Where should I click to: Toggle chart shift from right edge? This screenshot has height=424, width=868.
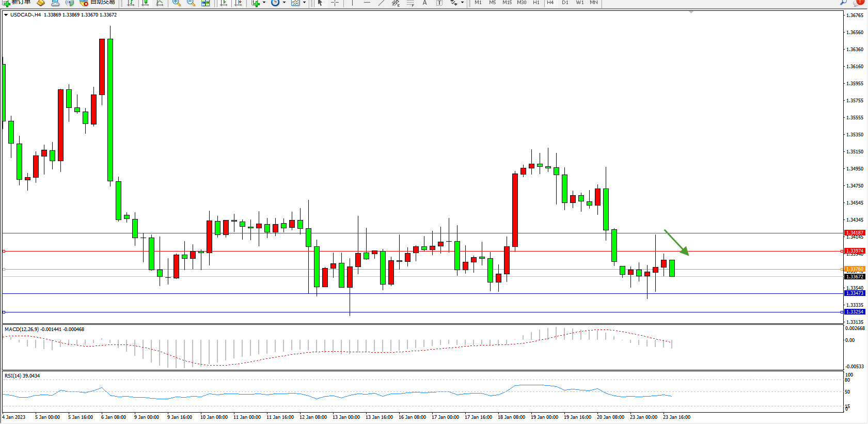pyautogui.click(x=238, y=3)
